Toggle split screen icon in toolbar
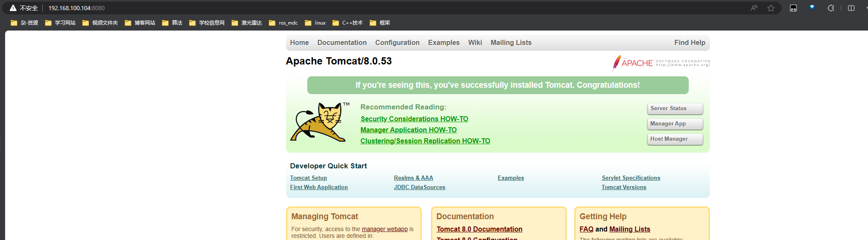Viewport: 868px width, 240px height. click(x=851, y=8)
